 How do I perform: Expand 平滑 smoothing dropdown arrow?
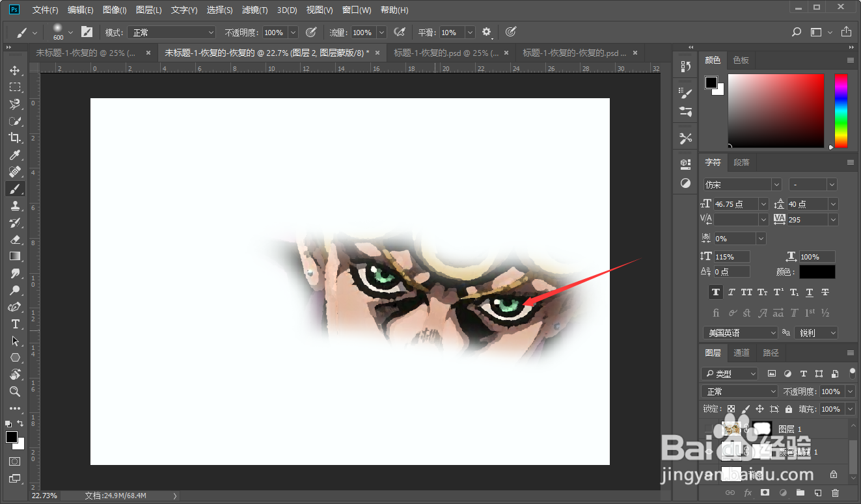(x=470, y=33)
